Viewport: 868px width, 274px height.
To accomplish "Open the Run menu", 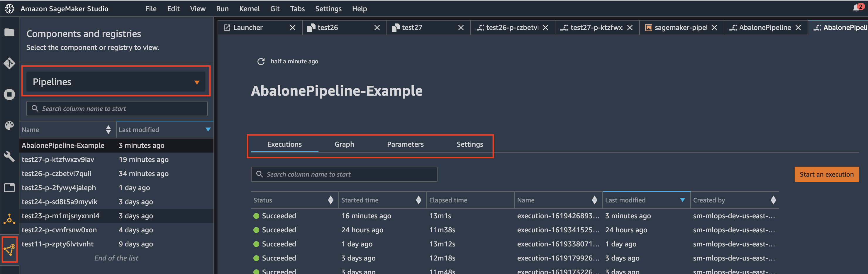I will 222,9.
